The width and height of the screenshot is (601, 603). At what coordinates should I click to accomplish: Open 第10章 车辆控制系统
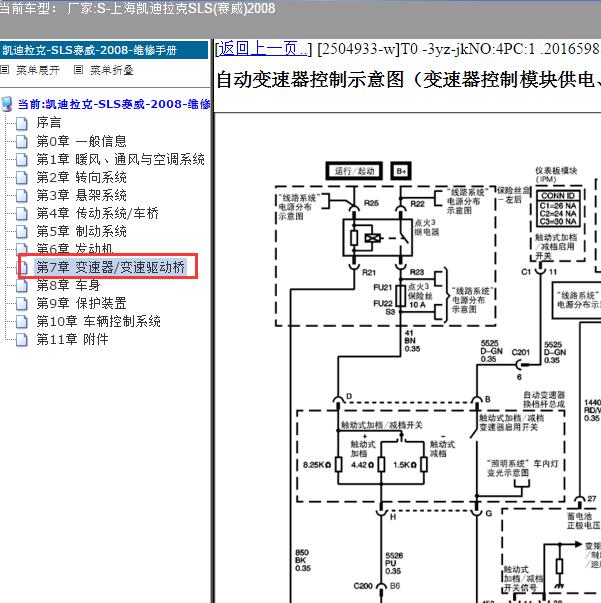pyautogui.click(x=98, y=321)
